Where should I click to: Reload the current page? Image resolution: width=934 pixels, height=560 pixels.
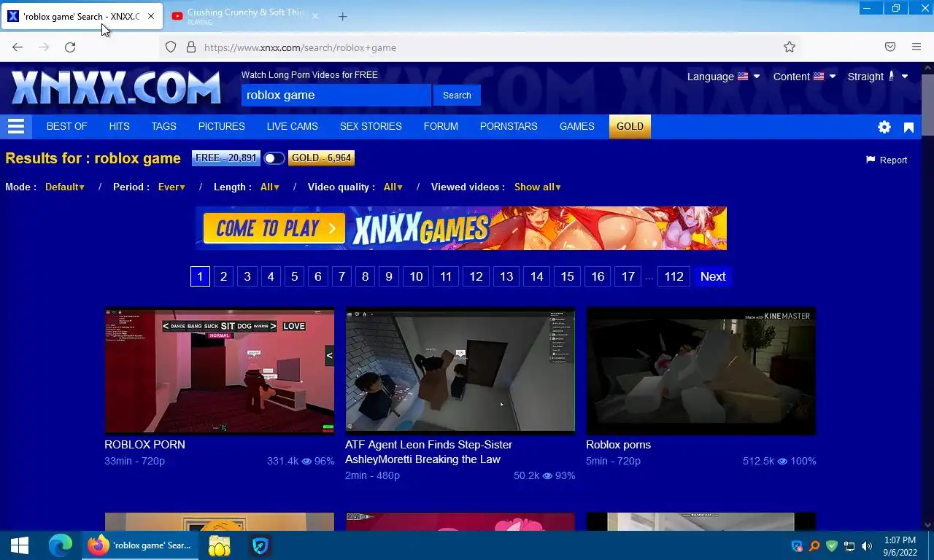pyautogui.click(x=70, y=47)
